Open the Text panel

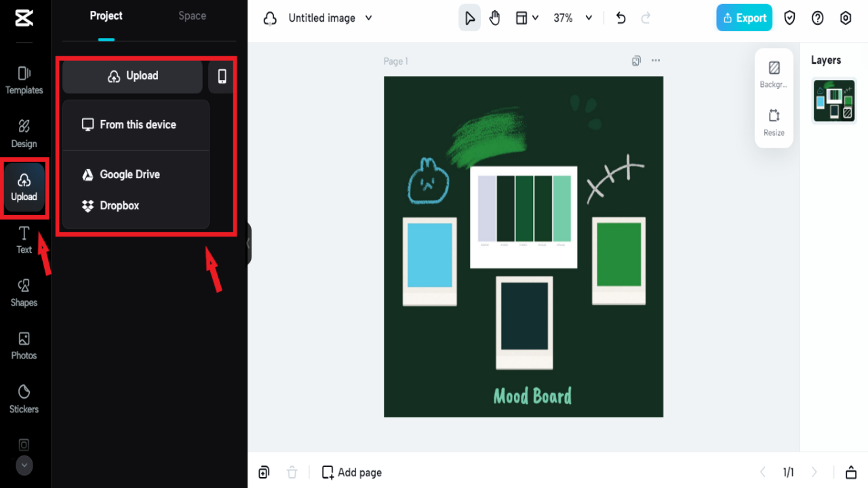pyautogui.click(x=24, y=241)
